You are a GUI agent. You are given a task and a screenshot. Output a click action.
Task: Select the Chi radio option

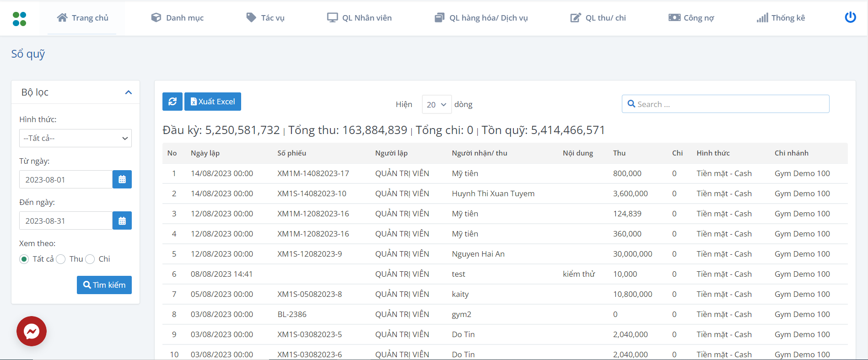pos(90,259)
